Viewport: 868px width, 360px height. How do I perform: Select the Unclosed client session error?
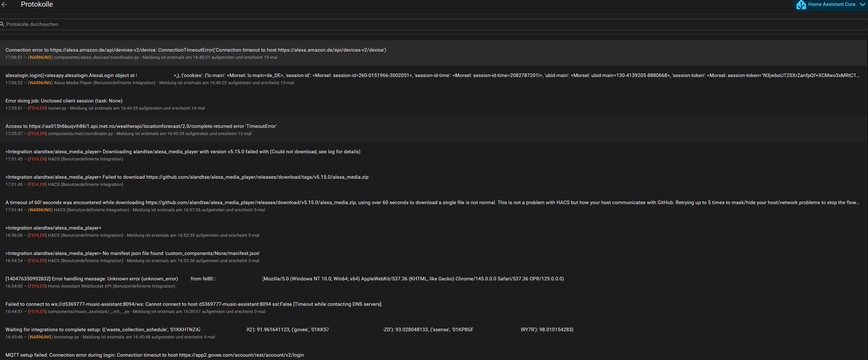(64, 104)
